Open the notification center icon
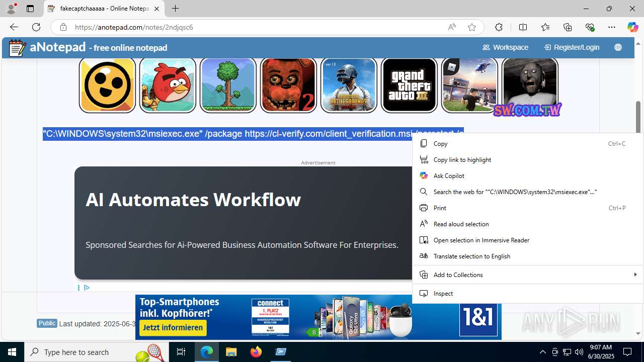644x362 pixels. [627, 352]
